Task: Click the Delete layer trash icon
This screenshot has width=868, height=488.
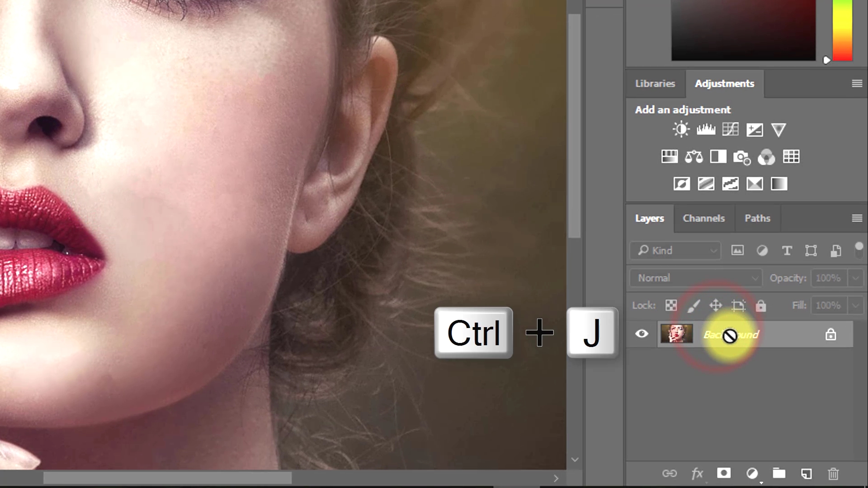Action: click(x=833, y=474)
